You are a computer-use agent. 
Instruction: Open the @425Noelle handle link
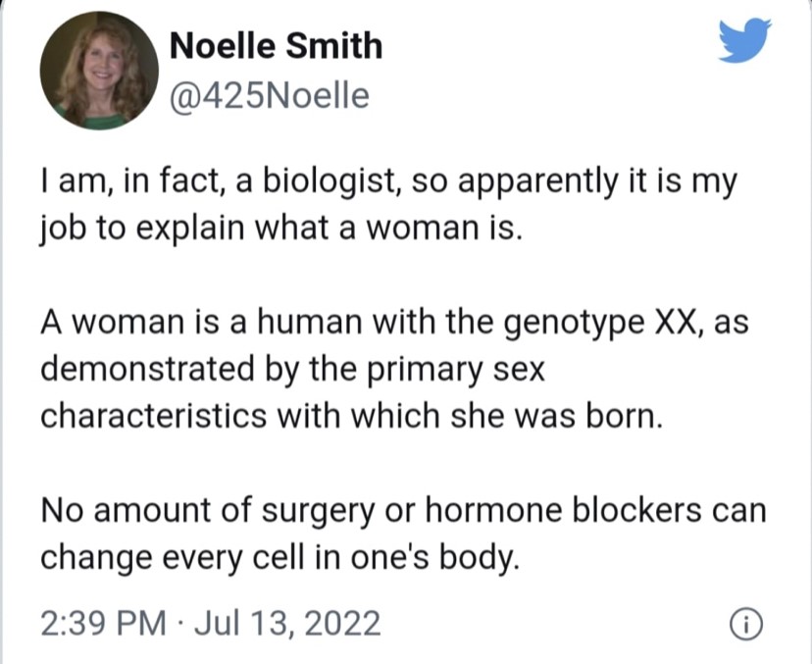[x=270, y=95]
